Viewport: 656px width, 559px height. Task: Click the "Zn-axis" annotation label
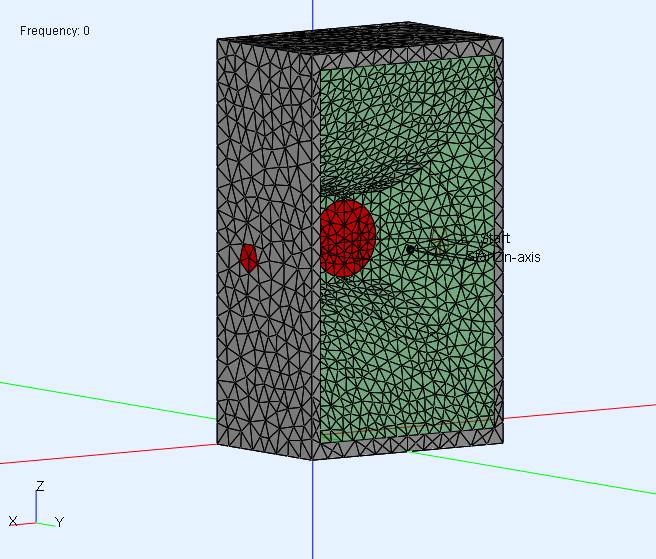click(518, 257)
